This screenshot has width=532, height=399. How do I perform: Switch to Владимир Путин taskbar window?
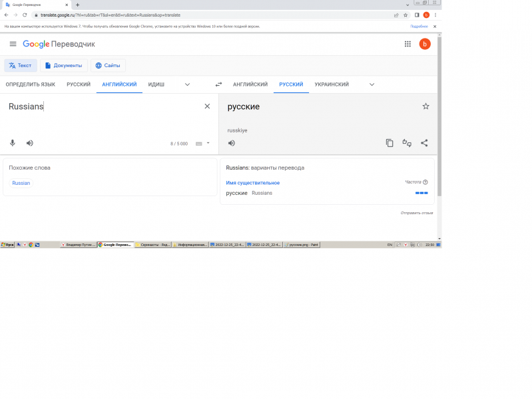[x=79, y=245]
